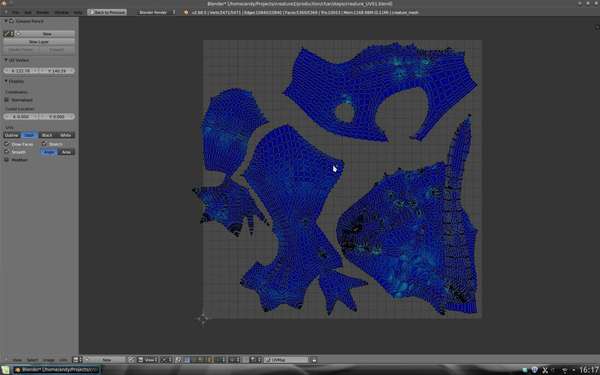Open the editor type selector icon
The height and width of the screenshot is (375, 600).
pos(5,360)
